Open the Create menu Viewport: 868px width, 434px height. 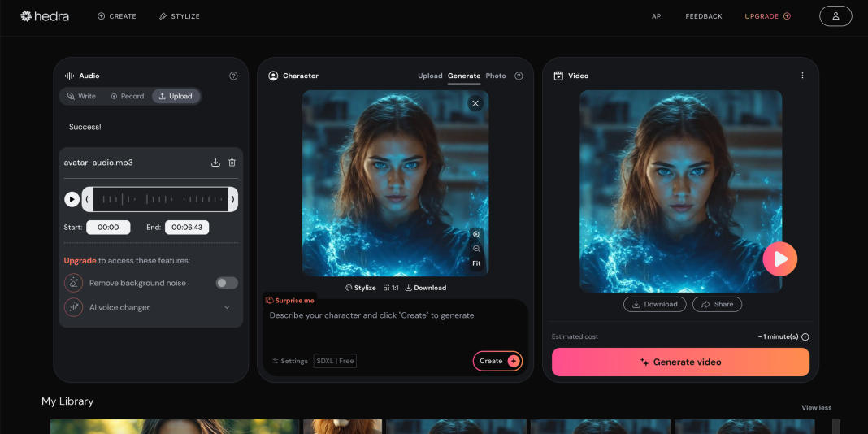click(x=117, y=16)
